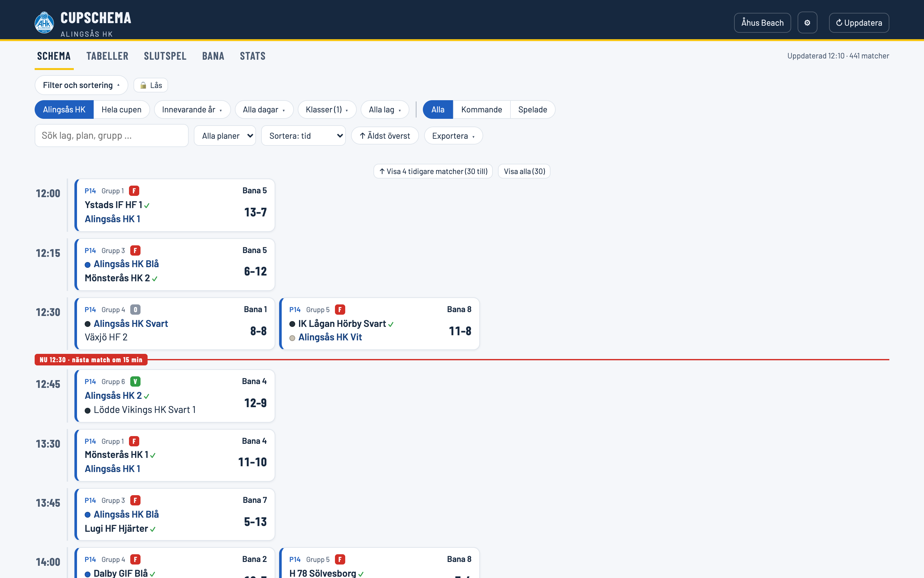Show Alla matches status filter
The image size is (924, 578).
(438, 110)
